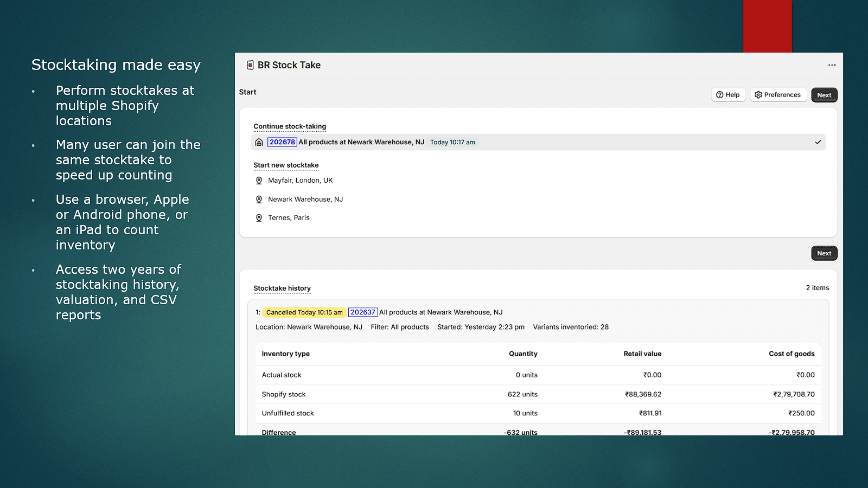
Task: Click the BR Stock Take app icon
Action: coord(250,65)
